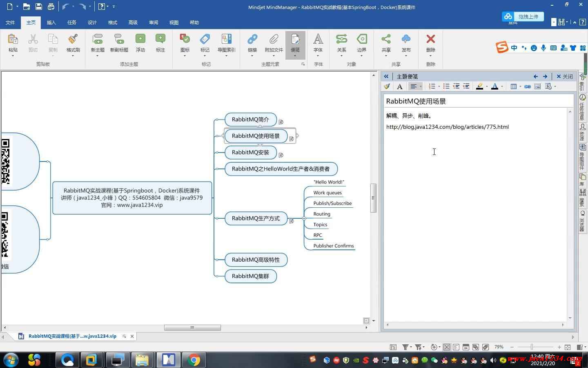588x368 pixels.
Task: Click the bullet list icon in notes toolbar
Action: pyautogui.click(x=446, y=86)
